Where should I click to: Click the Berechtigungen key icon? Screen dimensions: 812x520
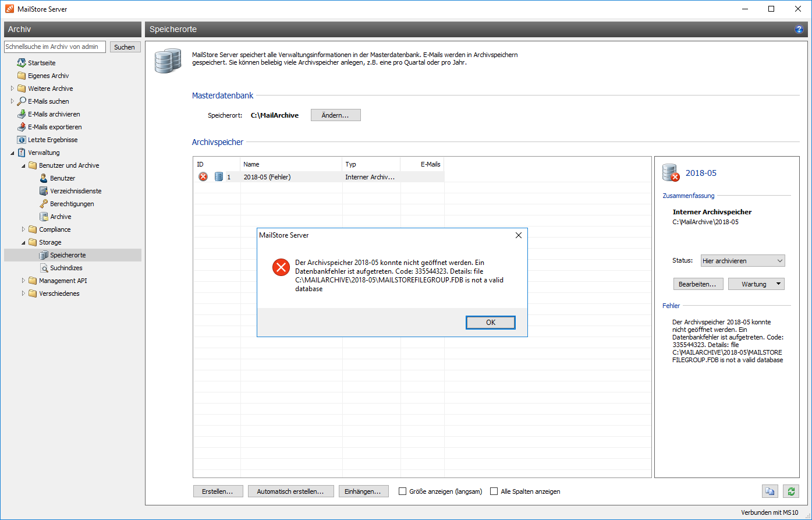(44, 204)
